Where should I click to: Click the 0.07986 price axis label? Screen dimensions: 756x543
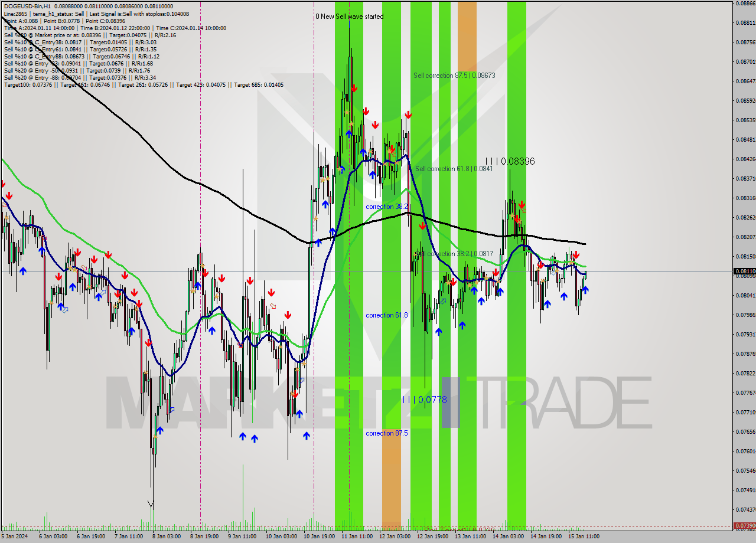pyautogui.click(x=746, y=315)
